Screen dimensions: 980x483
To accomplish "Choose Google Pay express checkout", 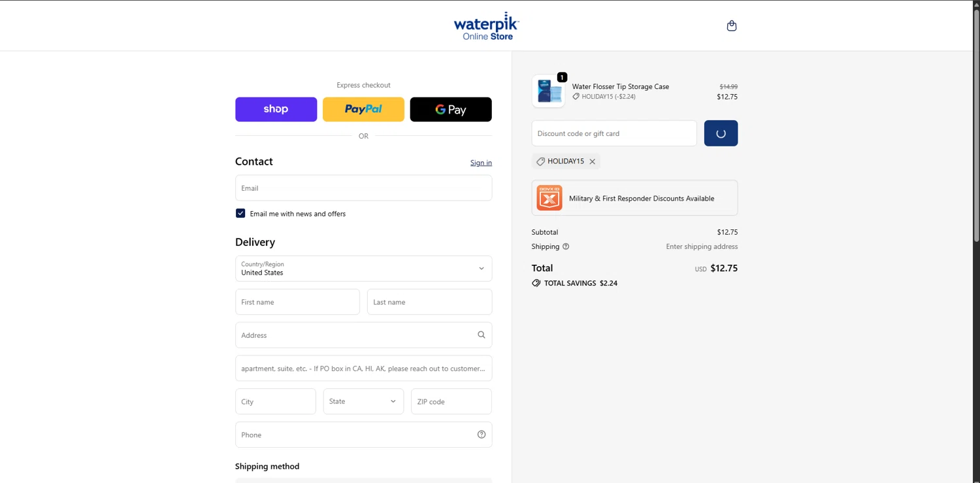I will coord(451,109).
